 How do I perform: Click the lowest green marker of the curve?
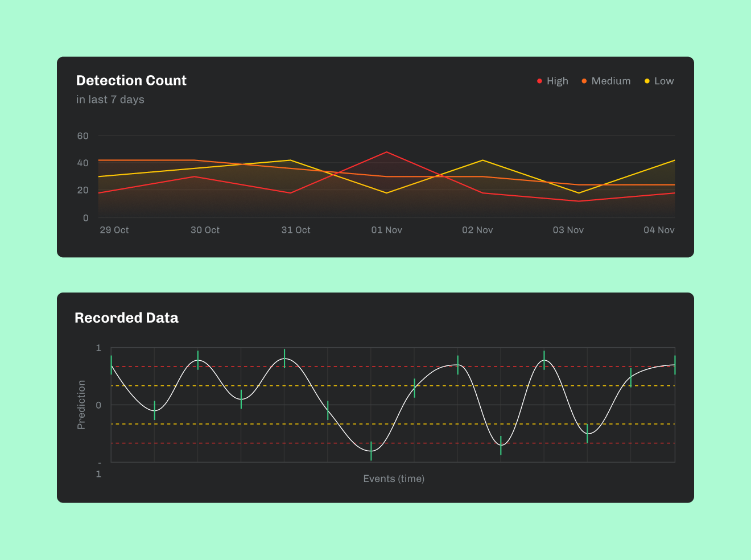pos(371,451)
